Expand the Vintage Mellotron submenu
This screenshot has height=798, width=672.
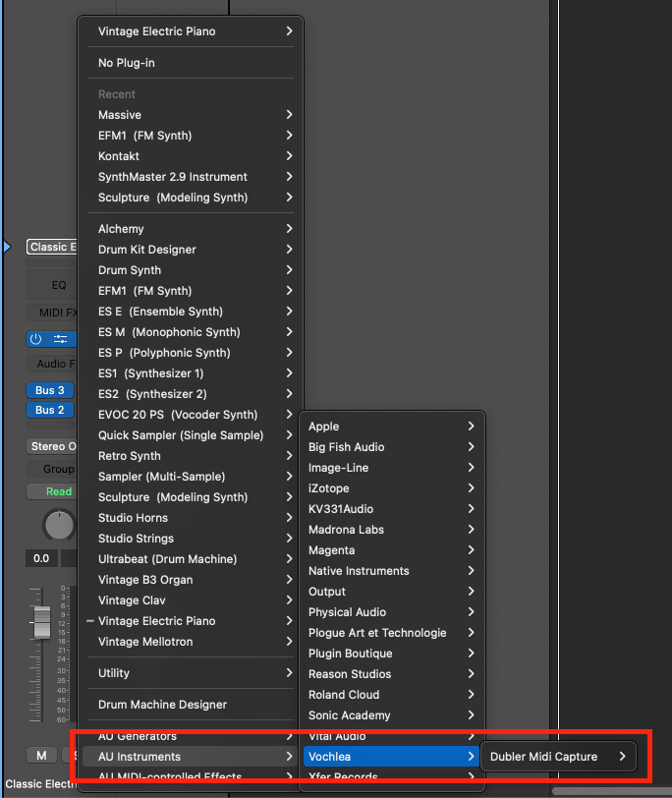[157, 642]
